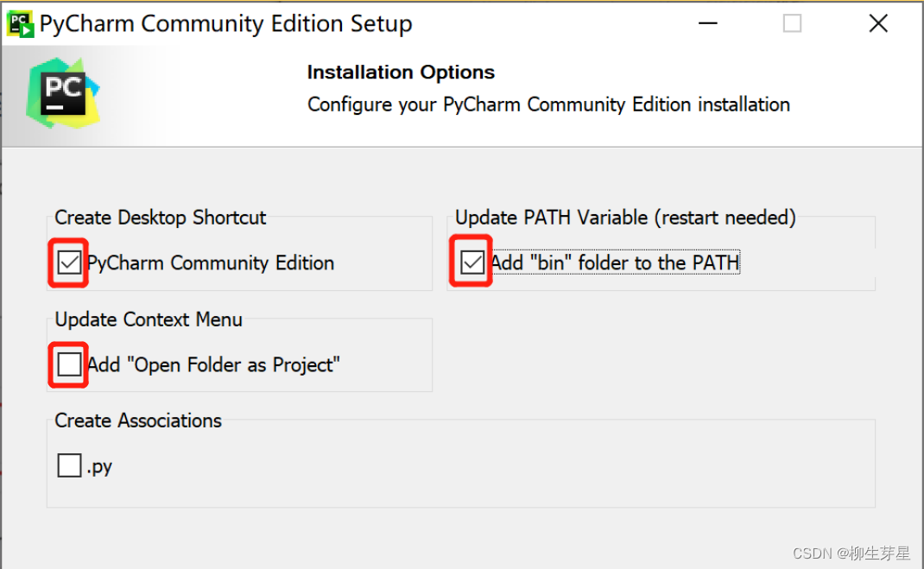Click the "Update Context Menu" group title
Viewport: 924px width, 569px height.
tap(149, 319)
